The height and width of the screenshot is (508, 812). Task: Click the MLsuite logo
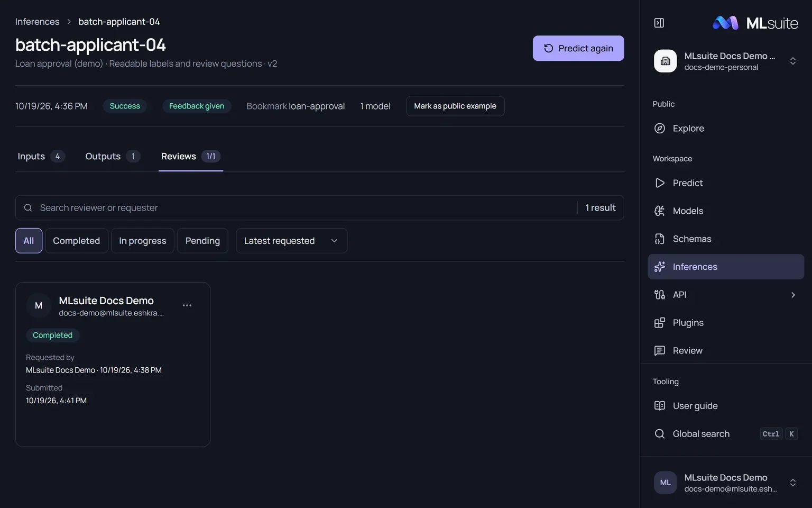pyautogui.click(x=755, y=23)
